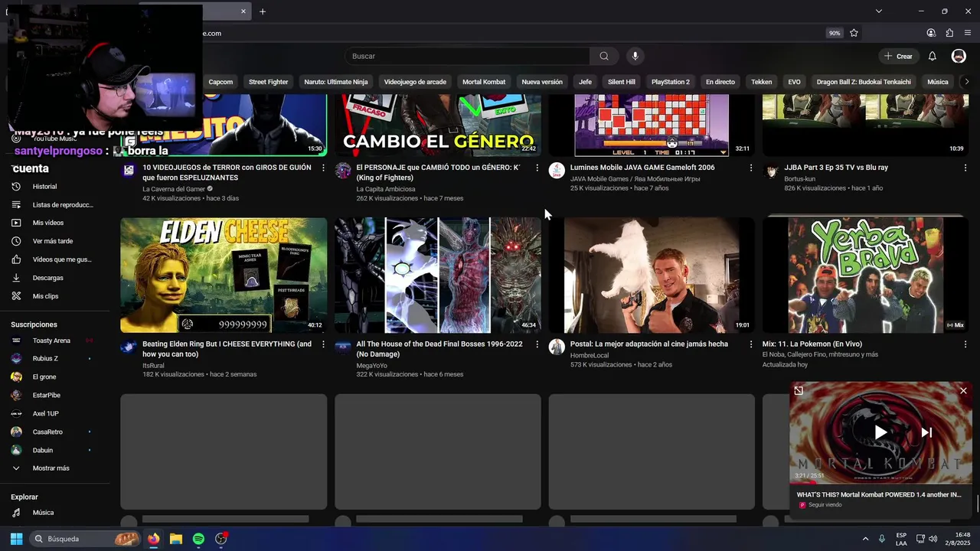Viewport: 980px width, 551px height.
Task: Click the 90% zoom level indicator
Action: coord(834,33)
